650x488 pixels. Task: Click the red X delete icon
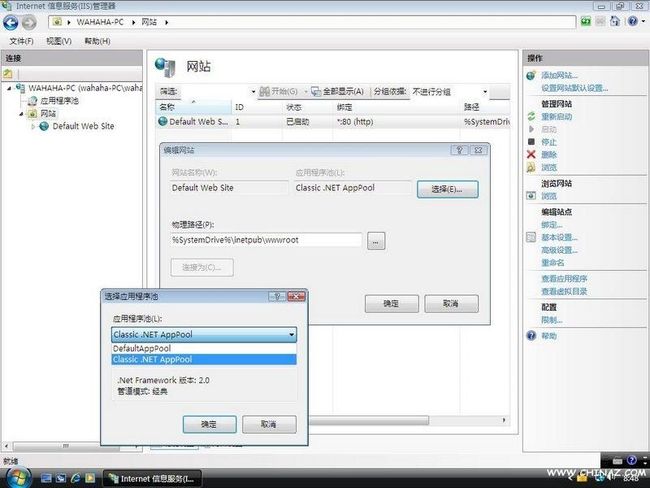tap(531, 155)
